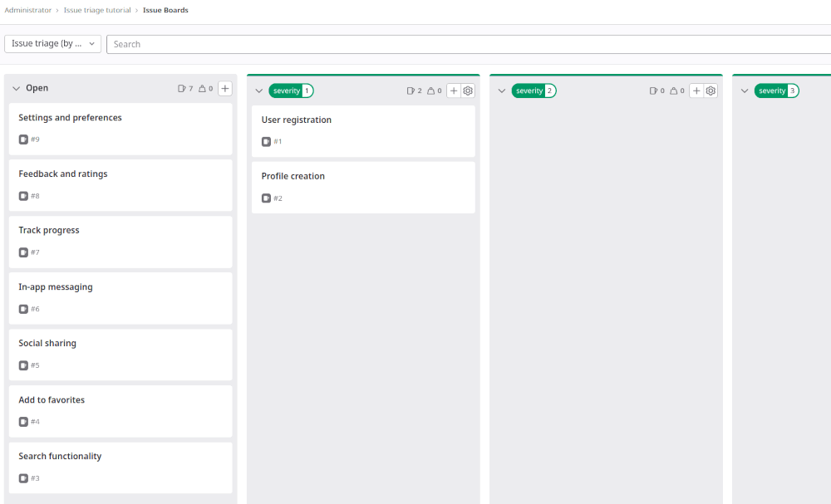Click the plus icon on severity 2 list
Image resolution: width=831 pixels, height=504 pixels.
[x=696, y=91]
